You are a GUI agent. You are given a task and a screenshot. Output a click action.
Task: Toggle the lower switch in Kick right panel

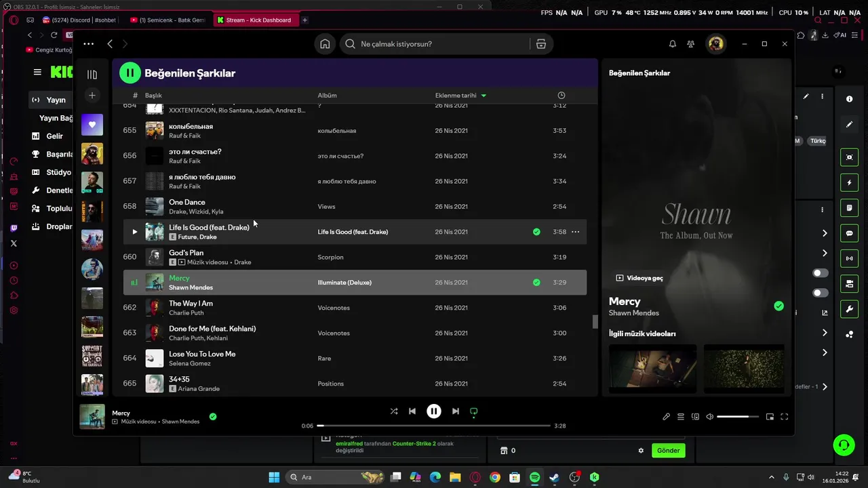[821, 293]
